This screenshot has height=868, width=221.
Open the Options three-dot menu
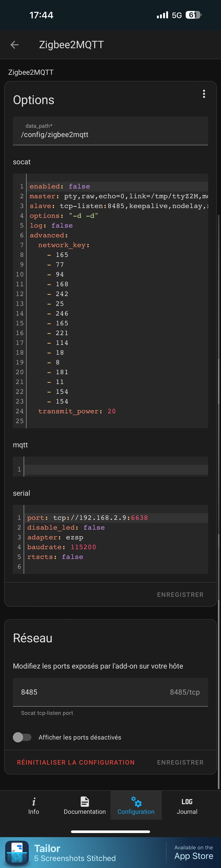pos(204,94)
